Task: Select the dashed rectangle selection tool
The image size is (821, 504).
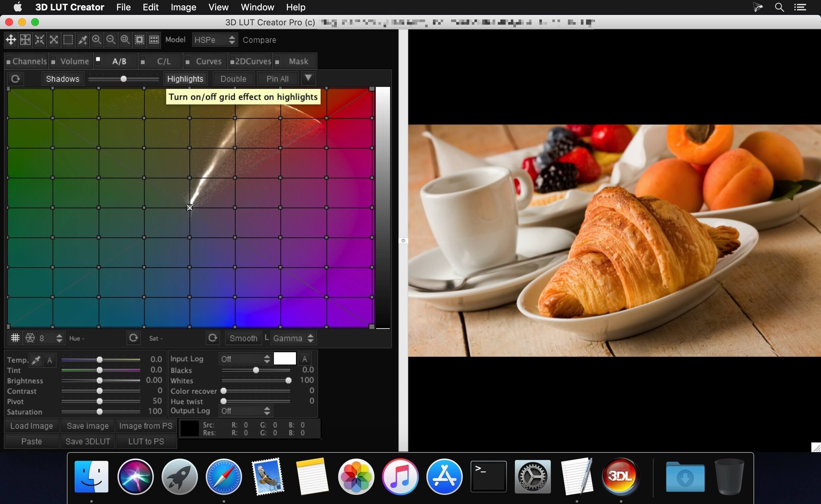Action: (x=68, y=40)
